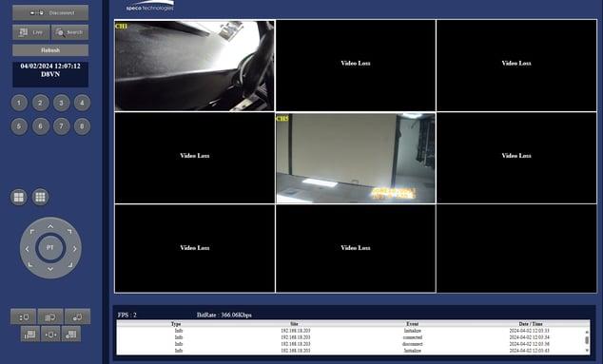The width and height of the screenshot is (603, 364).
Task: Pan camera left with PTZ arrow
Action: (27, 249)
